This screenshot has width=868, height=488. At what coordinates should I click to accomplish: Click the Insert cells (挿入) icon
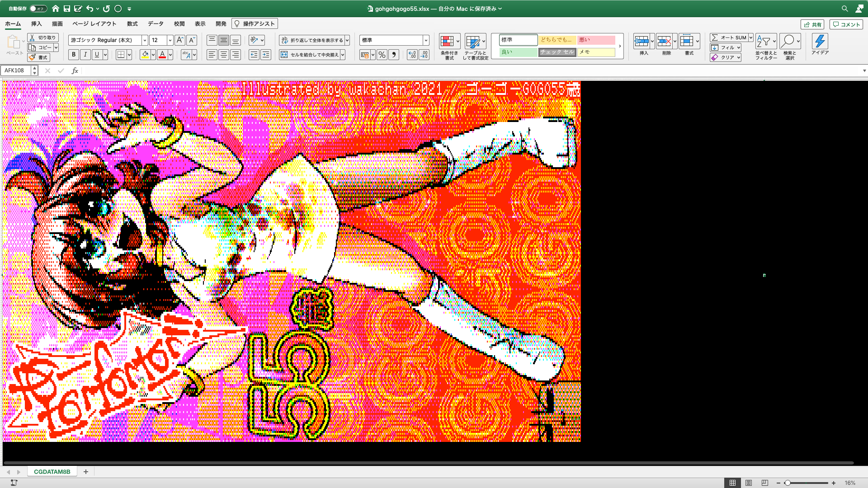[642, 42]
